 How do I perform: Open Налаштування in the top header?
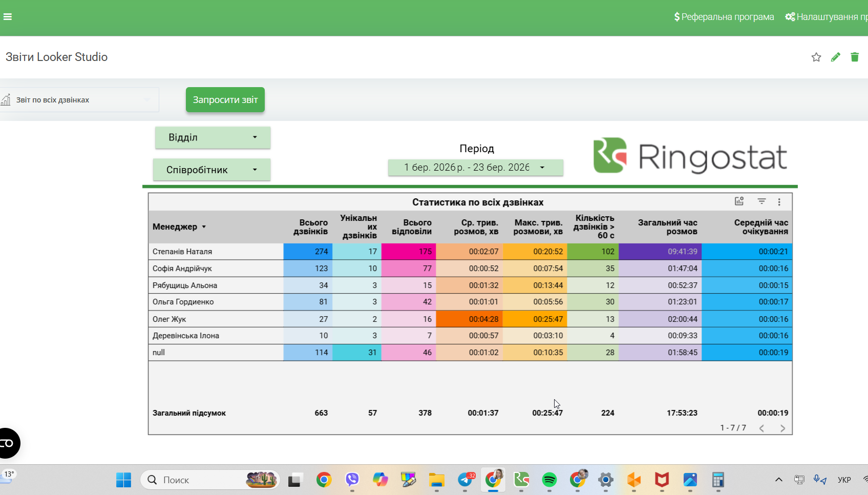point(827,17)
